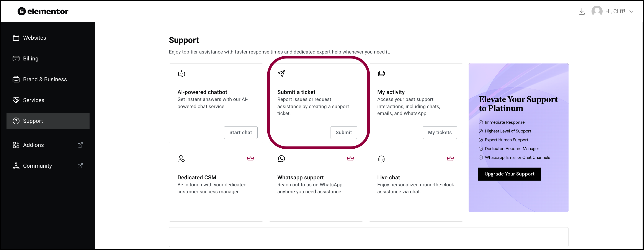Click the download icon top-right

(x=582, y=11)
